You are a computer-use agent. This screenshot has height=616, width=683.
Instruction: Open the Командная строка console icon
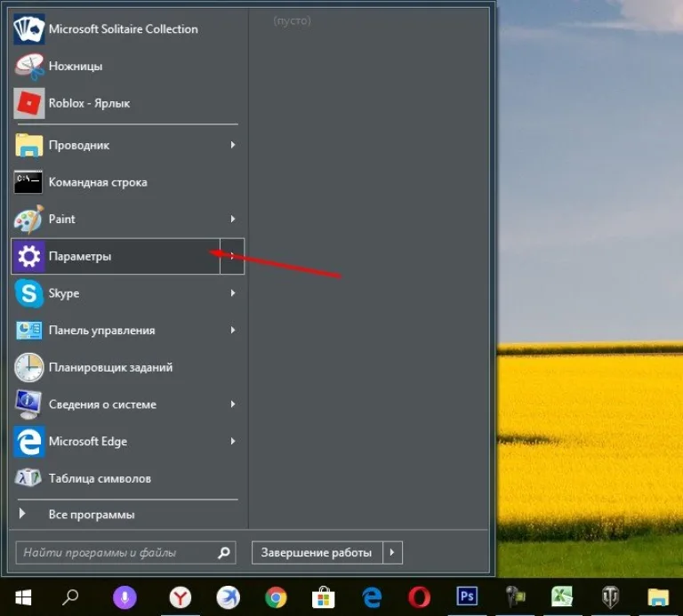point(28,182)
